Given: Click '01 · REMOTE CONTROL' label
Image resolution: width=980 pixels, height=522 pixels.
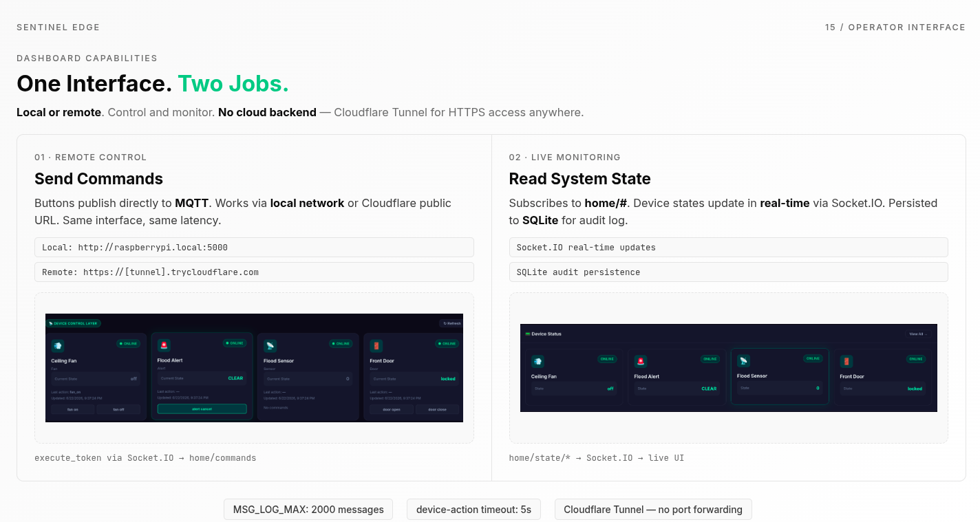Looking at the screenshot, I should 90,157.
